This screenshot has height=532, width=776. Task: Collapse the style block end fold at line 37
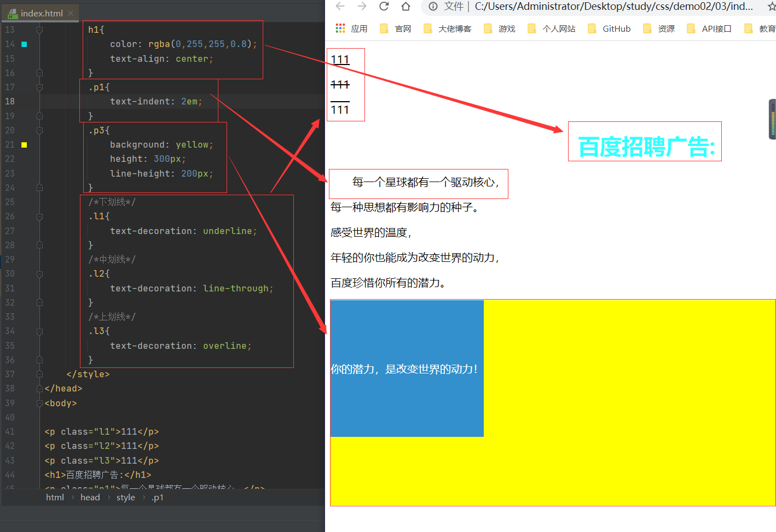(39, 374)
